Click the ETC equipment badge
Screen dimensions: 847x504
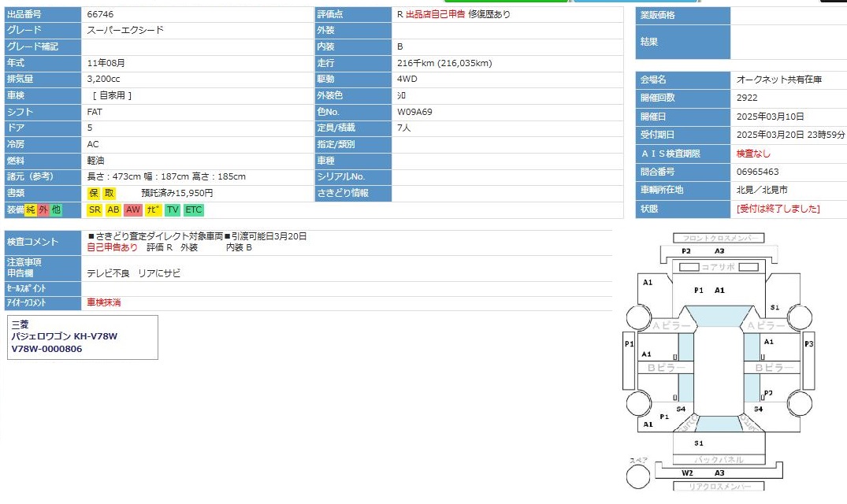tap(194, 210)
